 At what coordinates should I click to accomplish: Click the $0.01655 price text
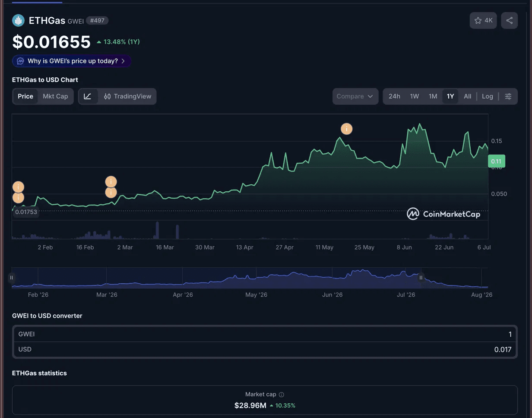51,42
